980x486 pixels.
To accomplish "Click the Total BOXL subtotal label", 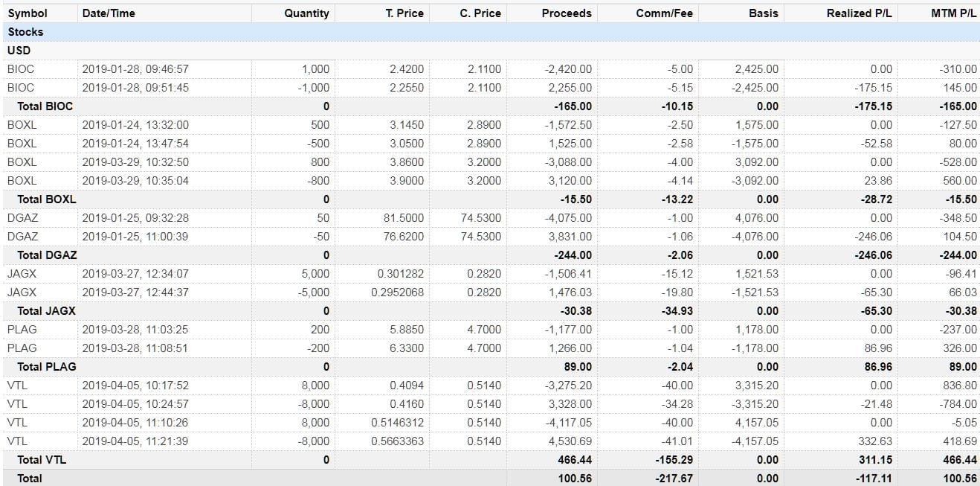I will tap(47, 199).
